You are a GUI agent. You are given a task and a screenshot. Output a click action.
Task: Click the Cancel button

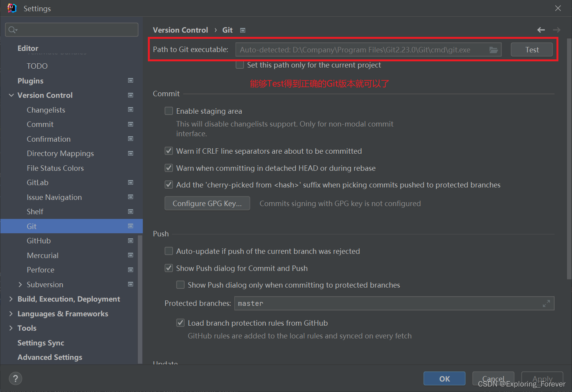(x=493, y=379)
